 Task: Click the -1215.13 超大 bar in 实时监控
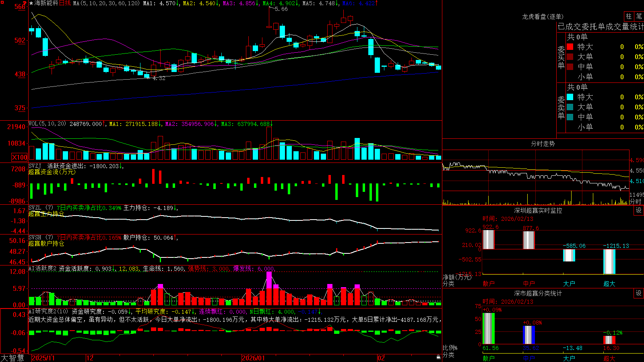click(x=609, y=261)
